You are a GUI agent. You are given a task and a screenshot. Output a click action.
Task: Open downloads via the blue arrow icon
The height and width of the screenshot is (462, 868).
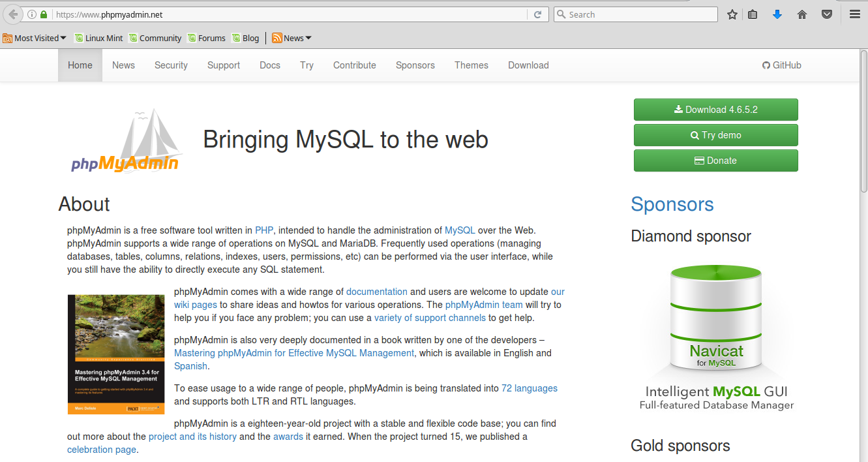[x=777, y=14]
